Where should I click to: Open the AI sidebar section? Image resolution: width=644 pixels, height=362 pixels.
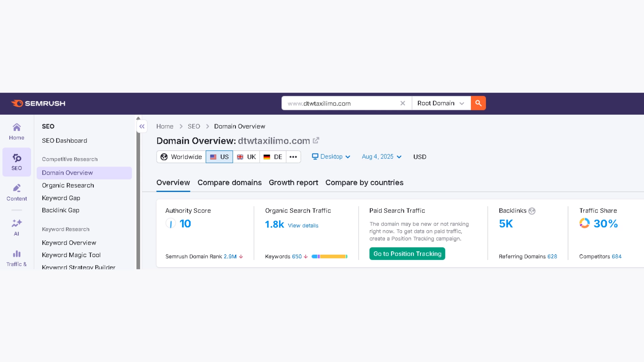[x=16, y=228]
